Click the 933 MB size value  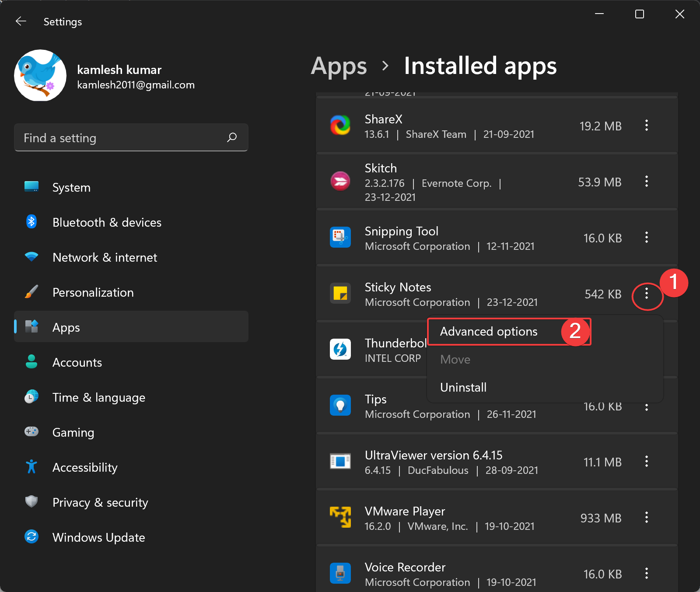(601, 518)
